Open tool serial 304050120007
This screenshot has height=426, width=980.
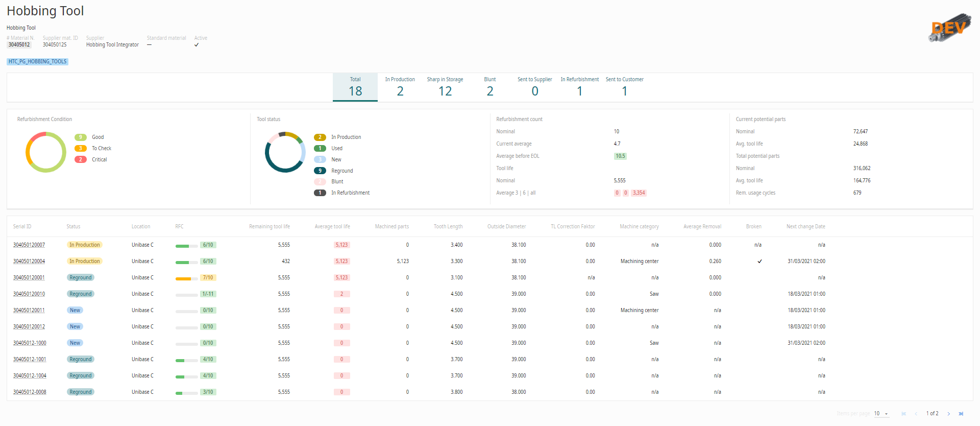click(x=29, y=245)
